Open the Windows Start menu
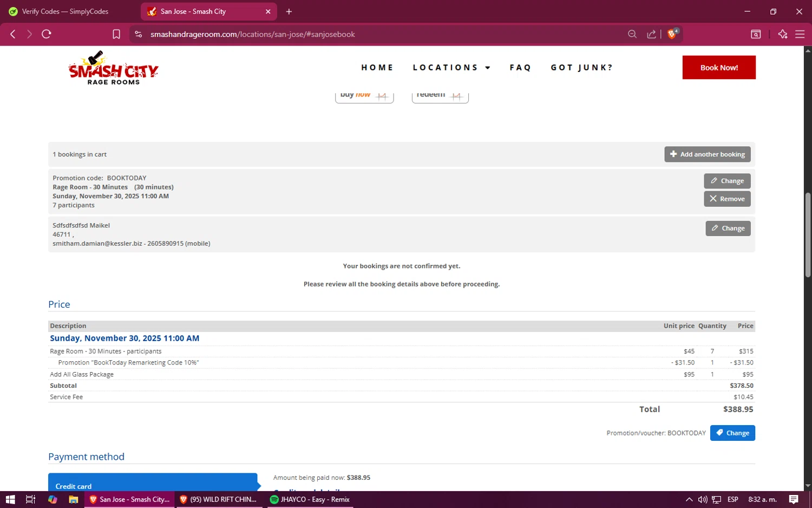 pos(10,499)
